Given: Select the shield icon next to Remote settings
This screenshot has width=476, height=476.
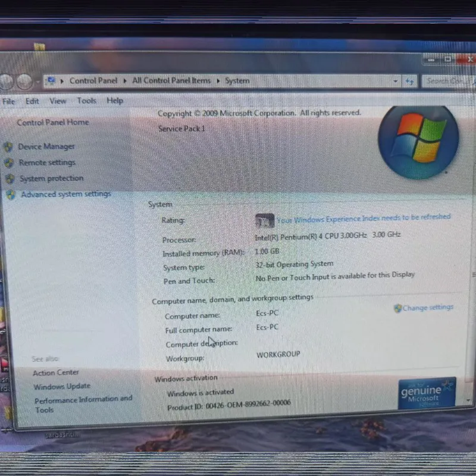Looking at the screenshot, I should pyautogui.click(x=8, y=162).
